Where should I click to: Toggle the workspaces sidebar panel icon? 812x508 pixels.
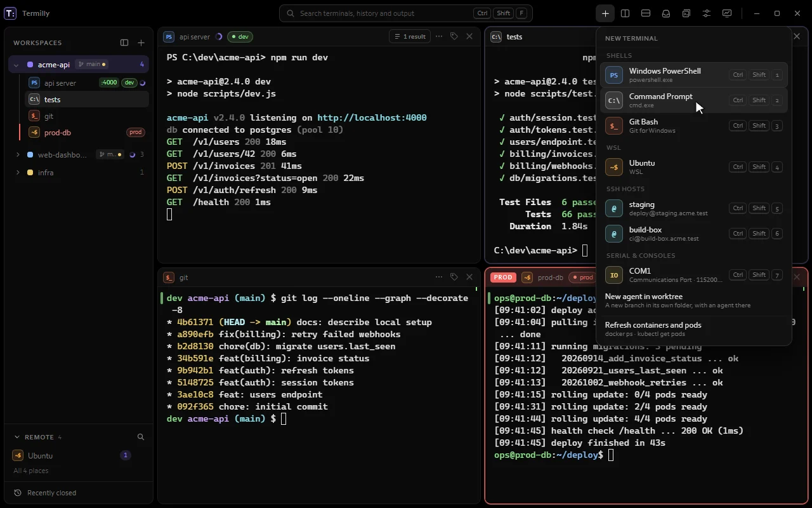[124, 43]
